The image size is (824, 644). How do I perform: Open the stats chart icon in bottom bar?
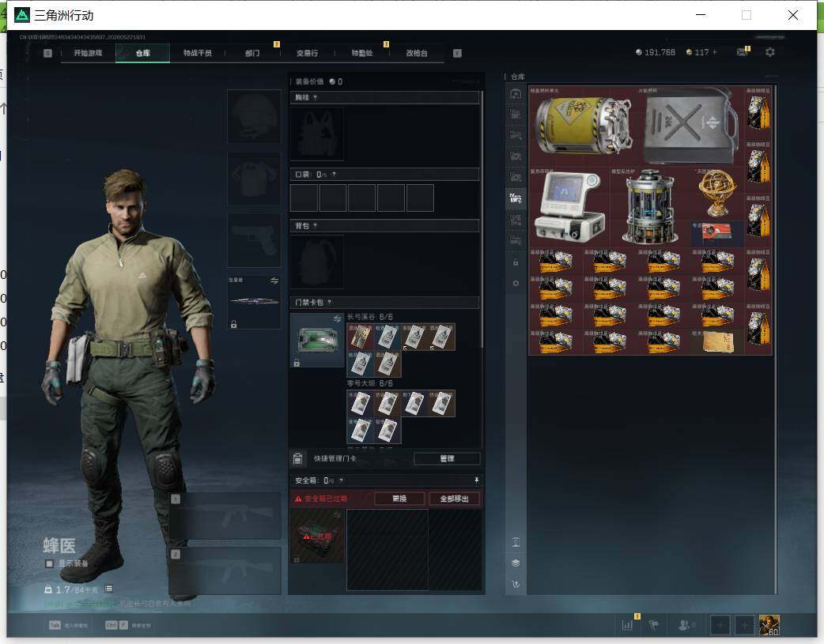point(627,625)
